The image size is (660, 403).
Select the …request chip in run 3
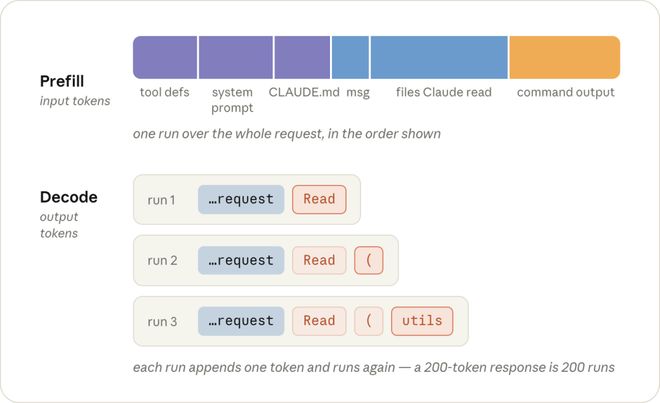point(241,321)
